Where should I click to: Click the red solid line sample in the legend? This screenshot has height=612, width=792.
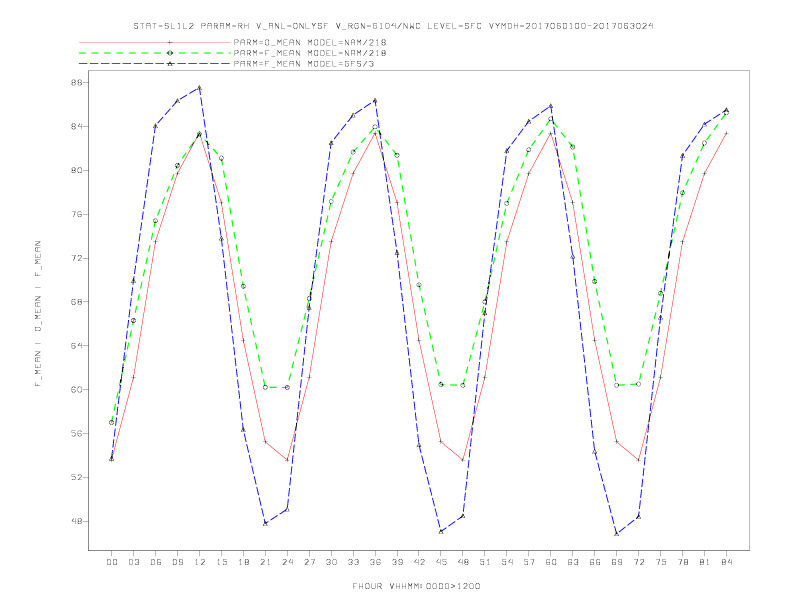(x=155, y=42)
